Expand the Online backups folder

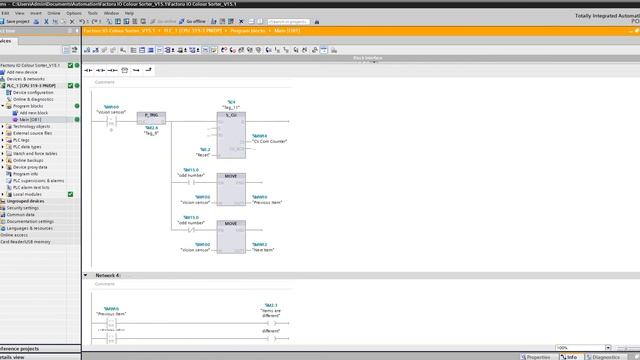click(3, 160)
